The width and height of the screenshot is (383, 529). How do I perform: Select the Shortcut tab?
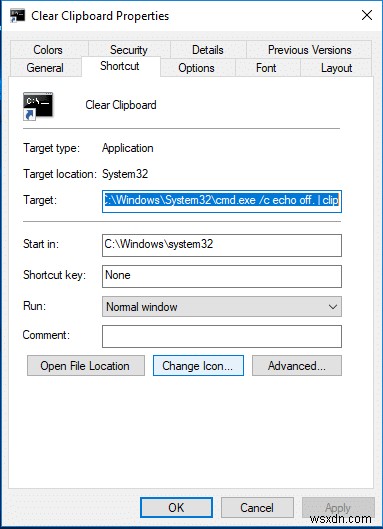(120, 66)
